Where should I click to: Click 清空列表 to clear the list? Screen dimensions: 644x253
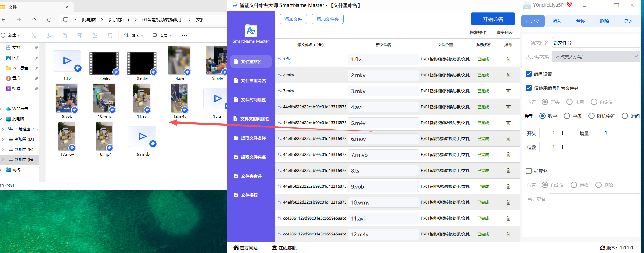[x=504, y=32]
